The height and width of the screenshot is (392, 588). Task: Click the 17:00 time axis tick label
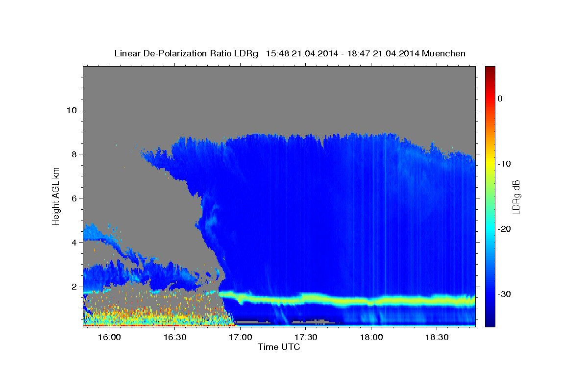tap(240, 338)
